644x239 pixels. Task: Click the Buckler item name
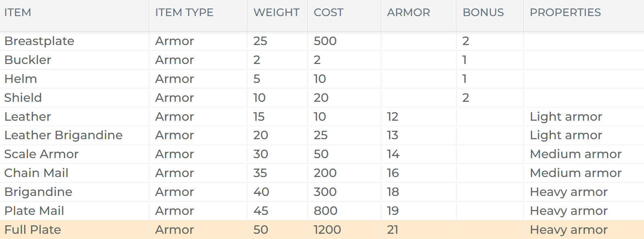click(x=28, y=60)
